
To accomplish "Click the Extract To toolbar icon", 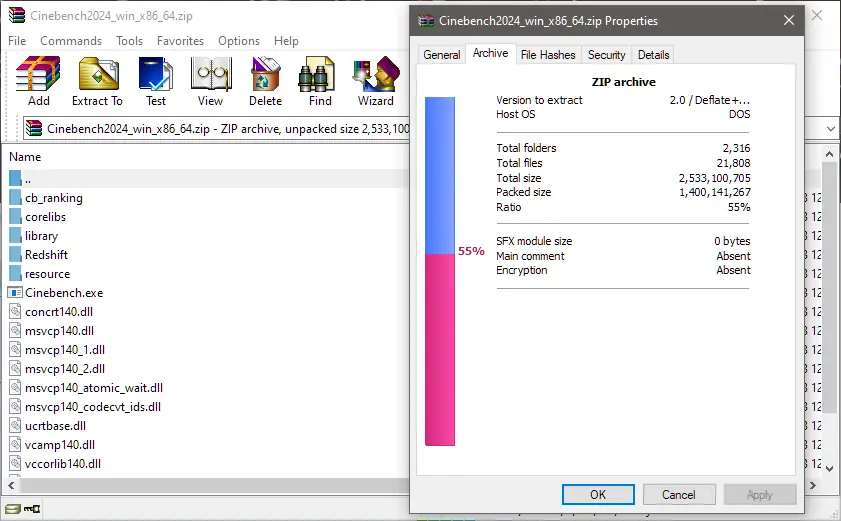I will point(98,74).
